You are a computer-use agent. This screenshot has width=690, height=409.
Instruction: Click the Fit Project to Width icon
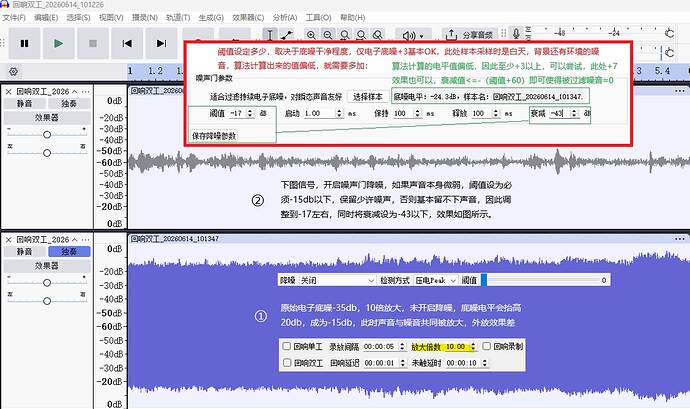(361, 35)
